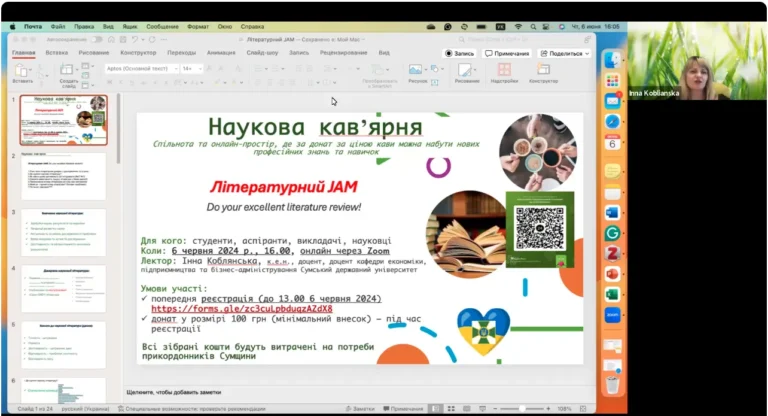
Task: Open the Рецензирование ribbon tab
Action: (x=343, y=52)
